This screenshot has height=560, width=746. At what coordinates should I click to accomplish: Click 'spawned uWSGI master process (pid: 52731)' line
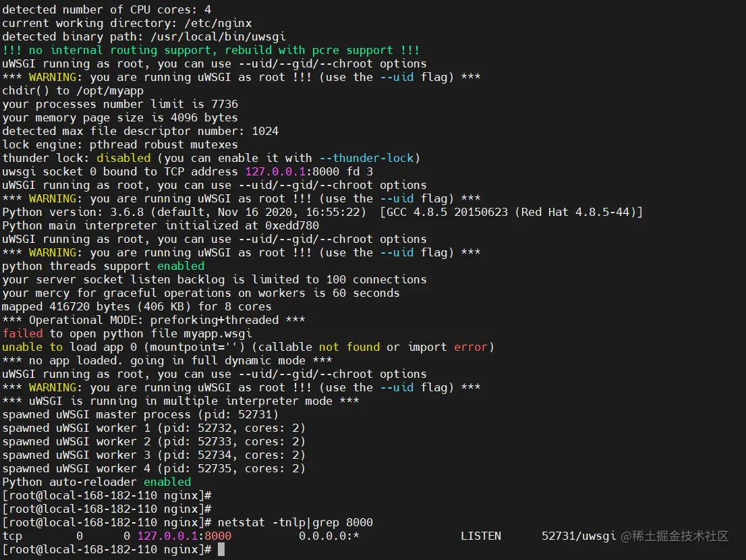140,414
